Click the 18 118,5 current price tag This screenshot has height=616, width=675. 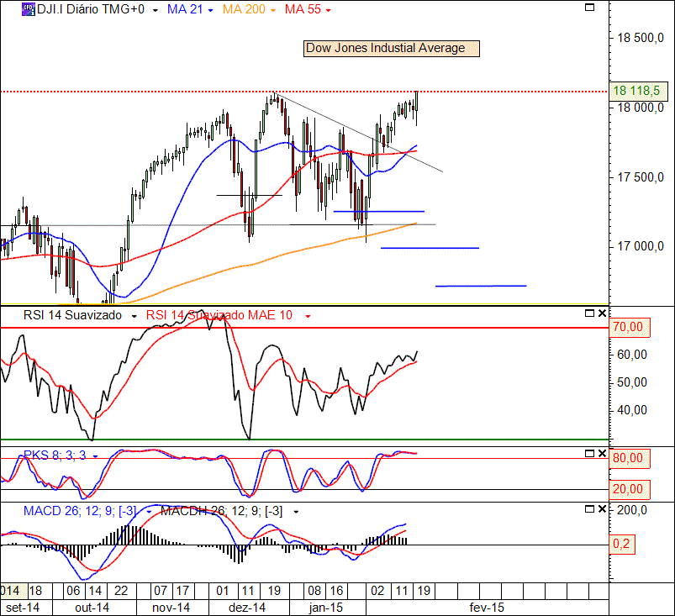pos(638,91)
